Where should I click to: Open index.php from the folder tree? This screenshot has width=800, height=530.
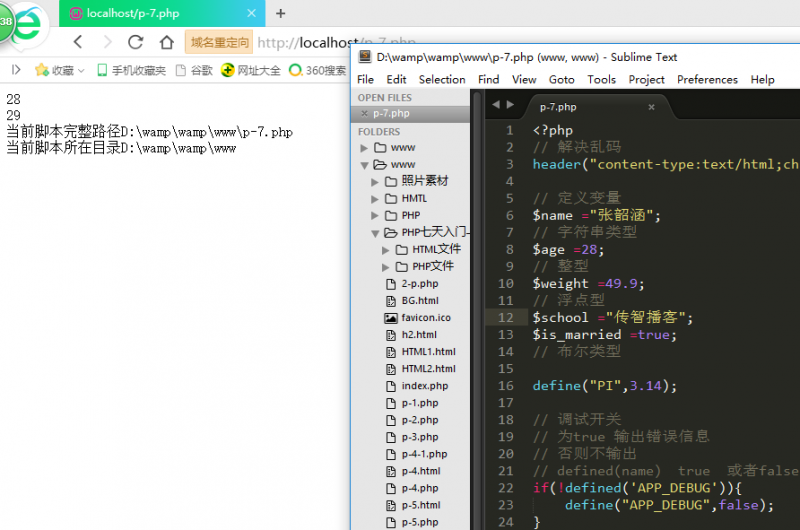[424, 386]
